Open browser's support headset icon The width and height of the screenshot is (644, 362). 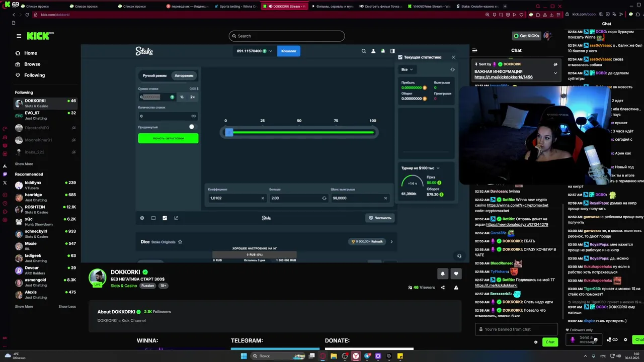click(459, 256)
